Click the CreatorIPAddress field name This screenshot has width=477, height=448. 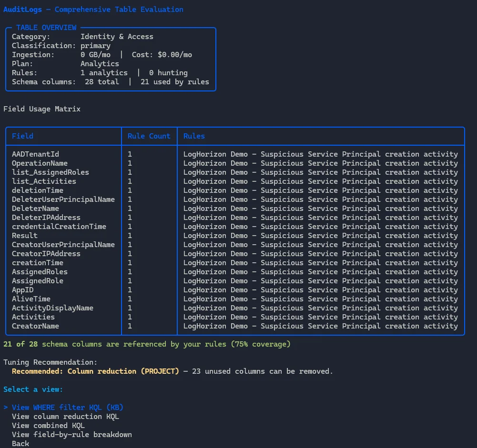46,254
